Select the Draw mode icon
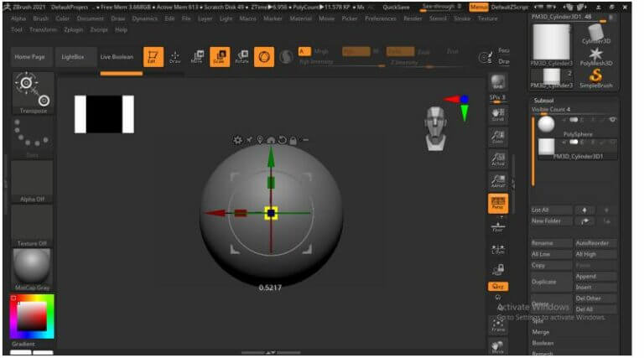644x358 pixels. (175, 57)
